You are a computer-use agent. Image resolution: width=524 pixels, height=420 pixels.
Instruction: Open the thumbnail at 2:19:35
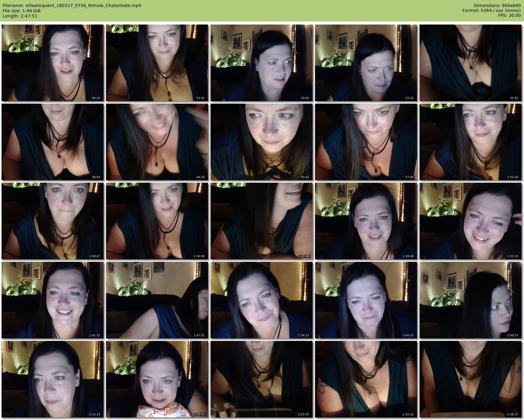pyautogui.click(x=157, y=379)
